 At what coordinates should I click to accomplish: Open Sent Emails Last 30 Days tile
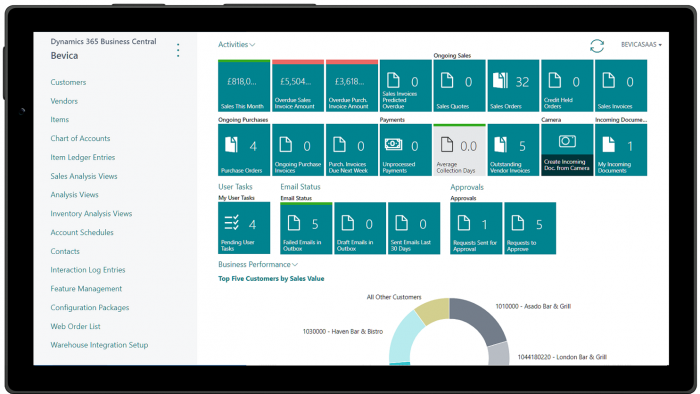tap(414, 228)
